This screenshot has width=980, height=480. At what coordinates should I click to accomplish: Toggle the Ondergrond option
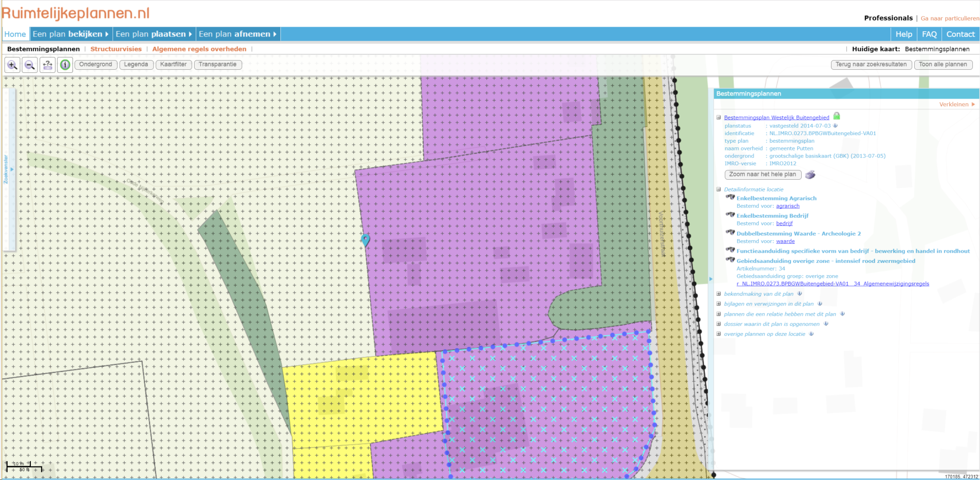click(96, 65)
